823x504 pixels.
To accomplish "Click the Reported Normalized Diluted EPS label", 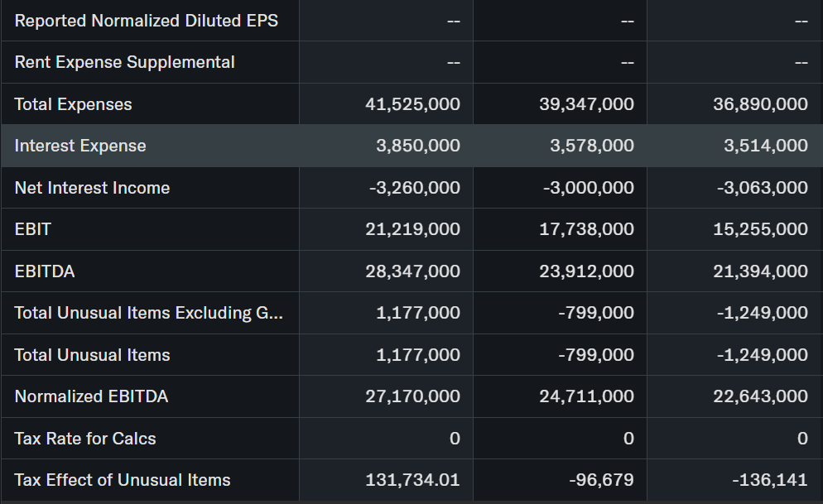I will [x=147, y=21].
